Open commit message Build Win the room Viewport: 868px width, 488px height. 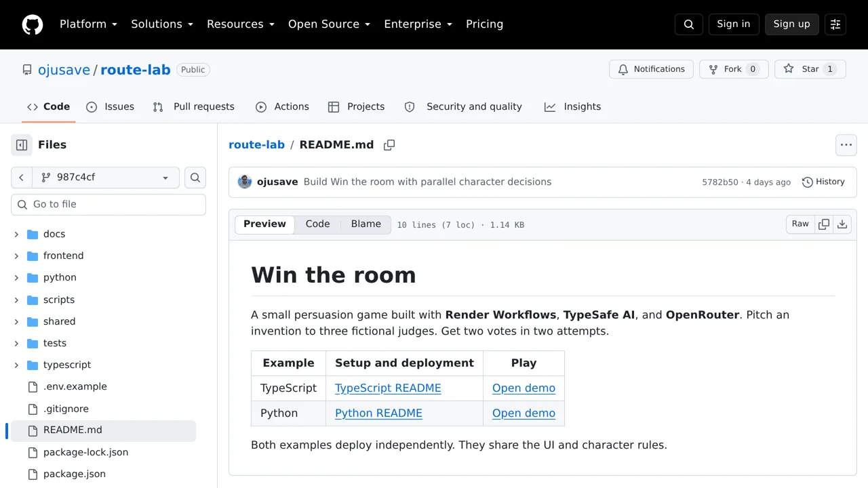click(427, 182)
